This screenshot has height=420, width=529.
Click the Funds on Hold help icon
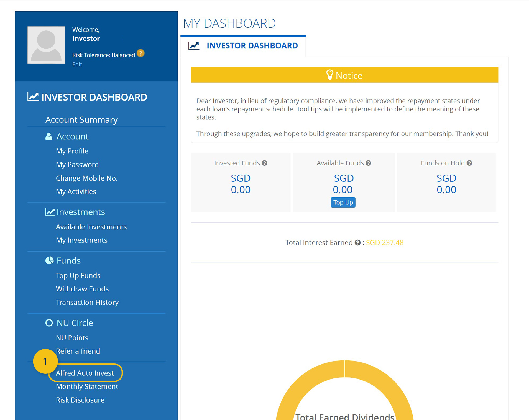point(469,163)
